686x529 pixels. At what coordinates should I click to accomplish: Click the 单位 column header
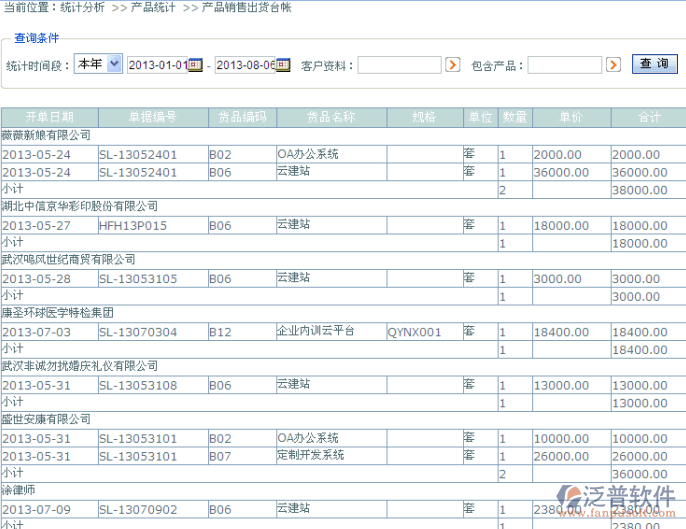(x=480, y=117)
